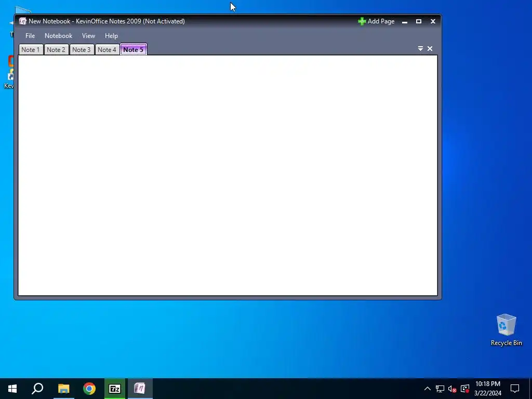
Task: Minimize the KevinOffice Notes window
Action: tap(404, 21)
